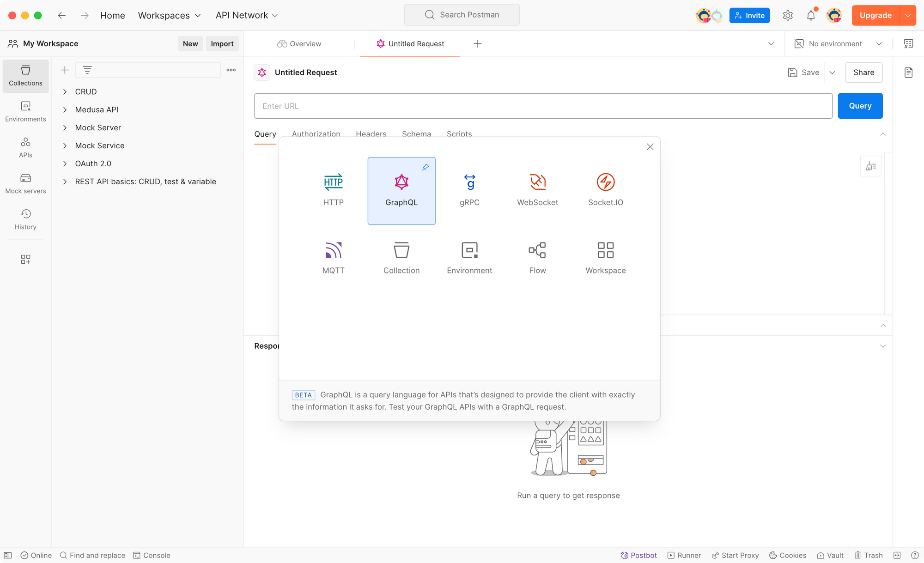Click the Enter URL input field
Screen dimensions: 924x563
tap(543, 106)
